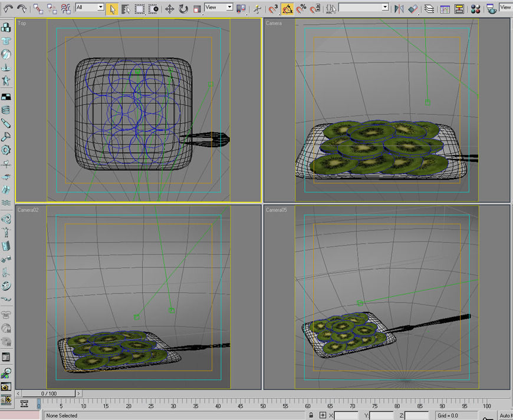Open the Select by Name list
513x420 pixels.
coord(126,9)
